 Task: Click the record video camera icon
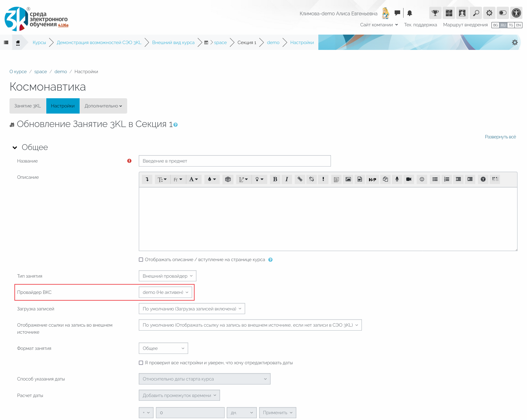coord(409,179)
